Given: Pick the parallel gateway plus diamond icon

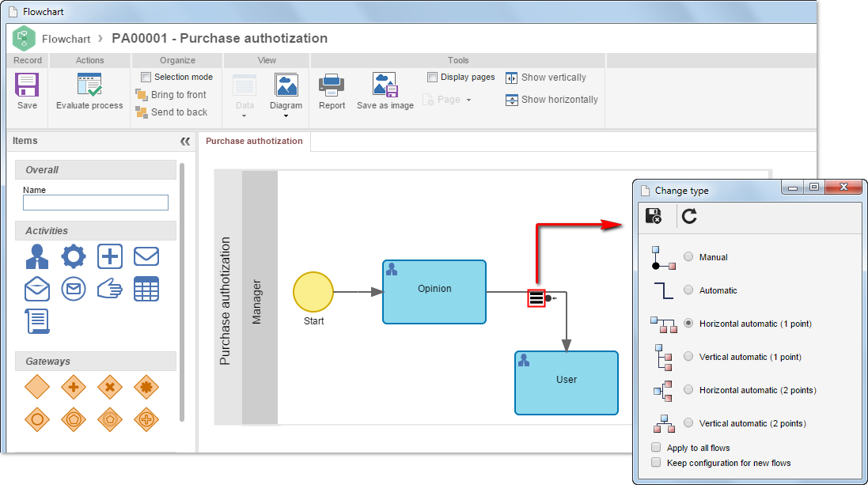Looking at the screenshot, I should click(74, 387).
